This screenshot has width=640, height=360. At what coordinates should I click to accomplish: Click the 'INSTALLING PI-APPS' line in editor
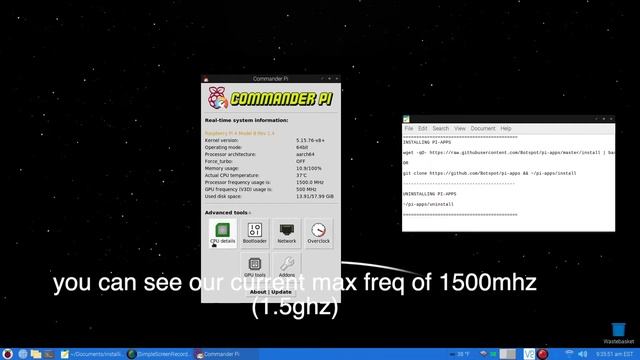pyautogui.click(x=427, y=142)
